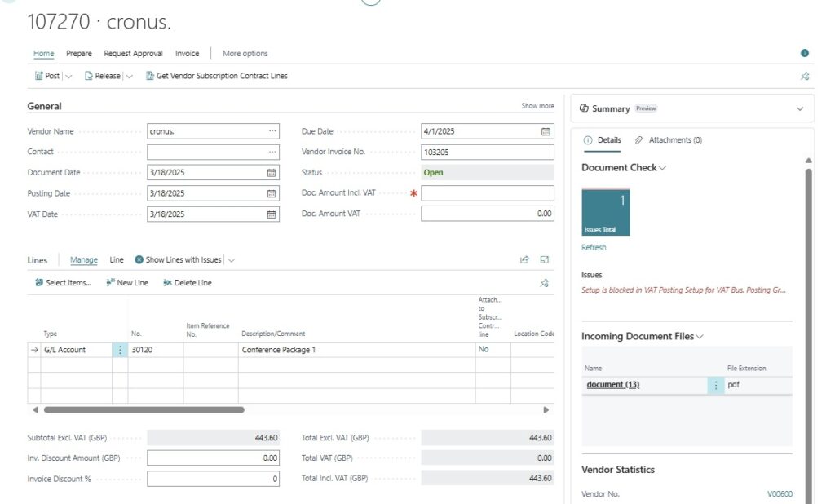This screenshot has height=504, width=835.
Task: Toggle Show Lines with Issues filter
Action: pyautogui.click(x=178, y=260)
